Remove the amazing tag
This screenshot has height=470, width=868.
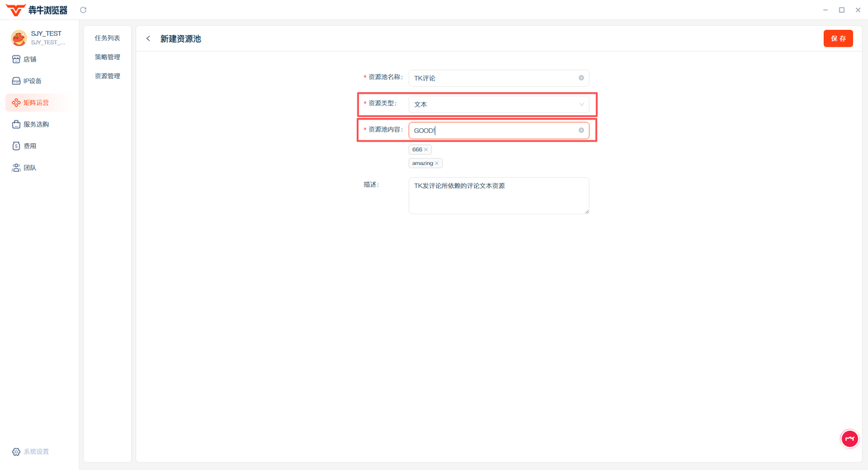tap(437, 163)
